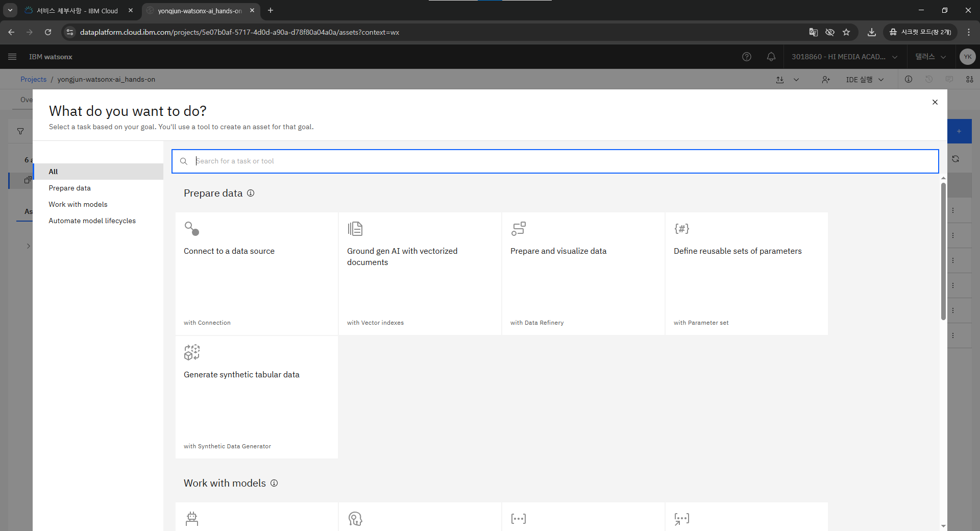Open the browser tab search dropdown arrow
The width and height of the screenshot is (980, 531).
tap(10, 10)
